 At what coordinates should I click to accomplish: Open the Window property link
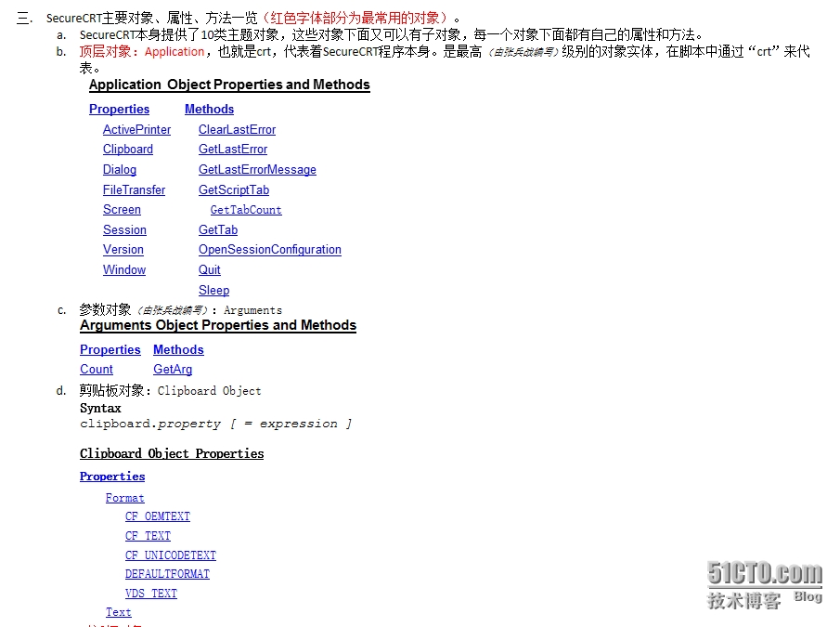coord(124,269)
